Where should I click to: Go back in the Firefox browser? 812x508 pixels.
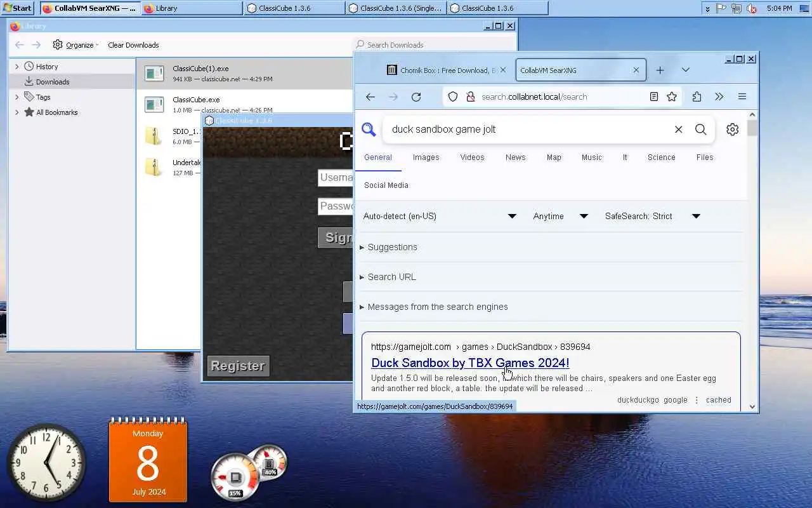(370, 97)
